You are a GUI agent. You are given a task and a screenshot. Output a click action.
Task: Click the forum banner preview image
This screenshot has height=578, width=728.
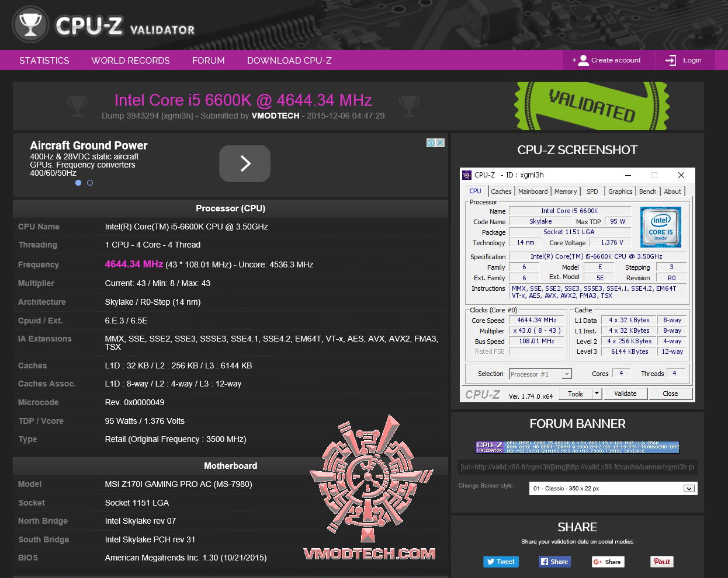tap(577, 447)
